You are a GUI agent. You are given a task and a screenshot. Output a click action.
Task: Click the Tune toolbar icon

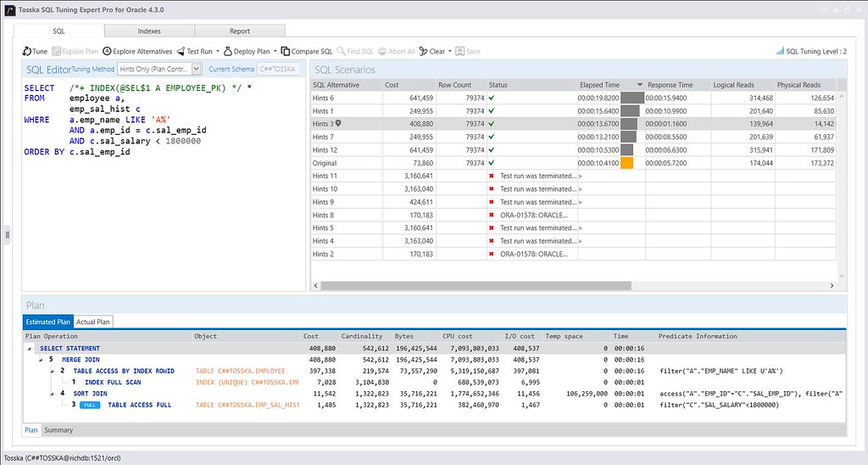pos(27,51)
